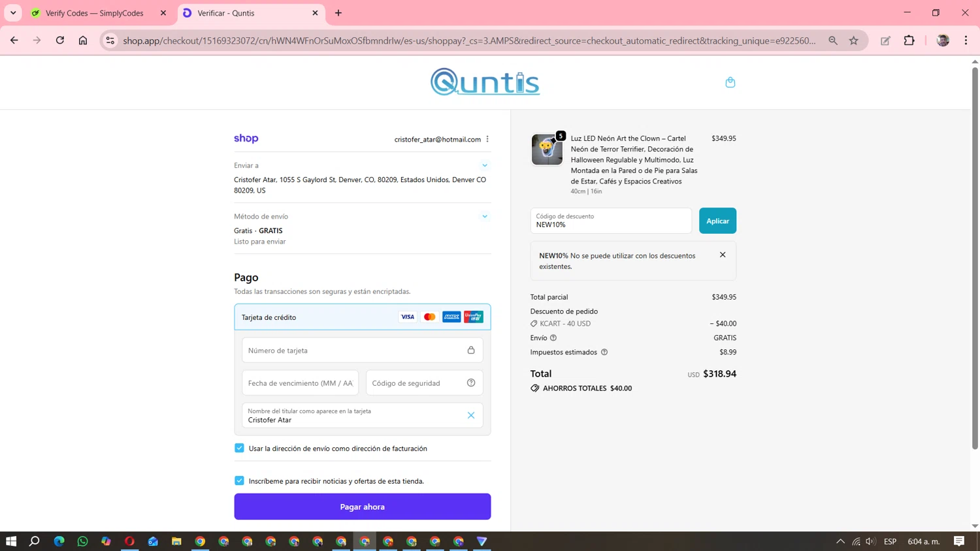Open Windows taskbar search
This screenshot has width=980, height=551.
tap(35, 541)
